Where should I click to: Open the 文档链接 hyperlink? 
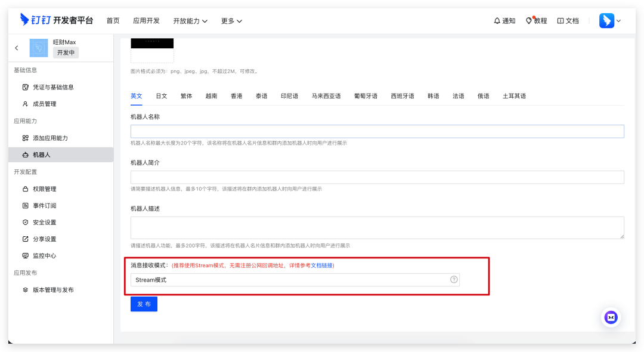pyautogui.click(x=322, y=265)
